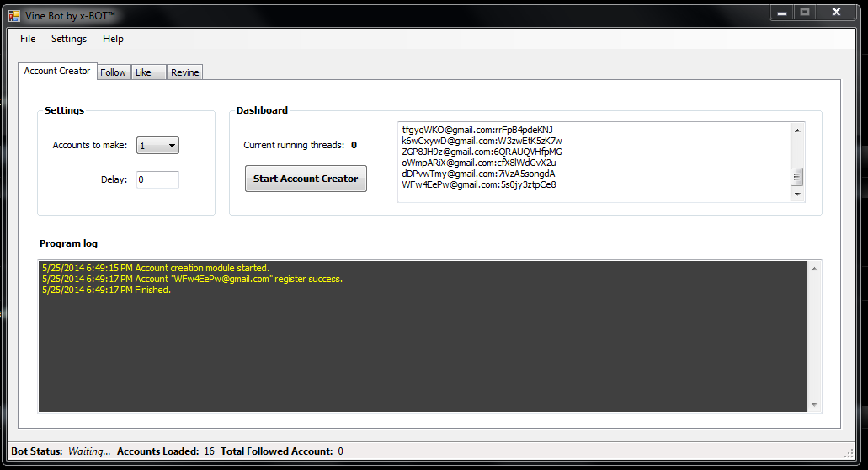Click the Accounts Loaded count 16
The image size is (868, 470).
pyautogui.click(x=209, y=451)
